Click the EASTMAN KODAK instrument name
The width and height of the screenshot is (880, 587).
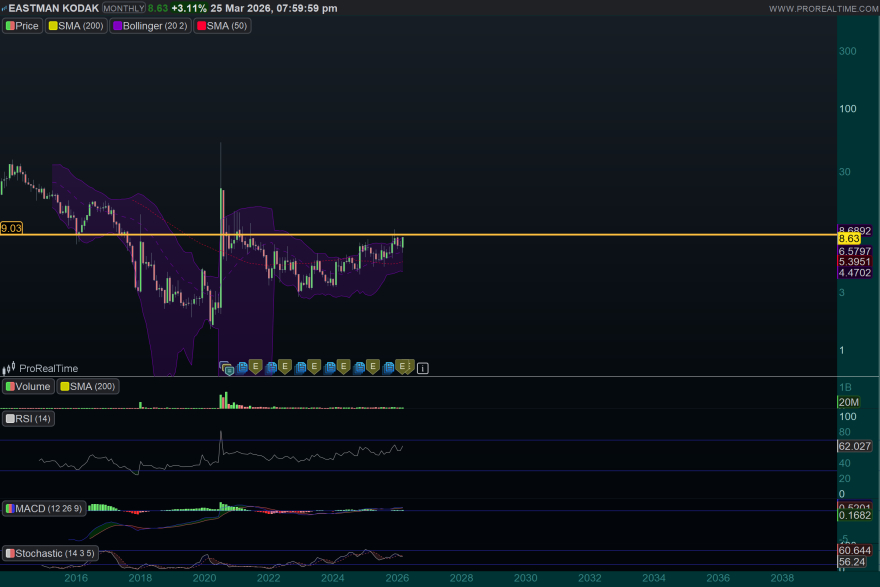pyautogui.click(x=55, y=7)
